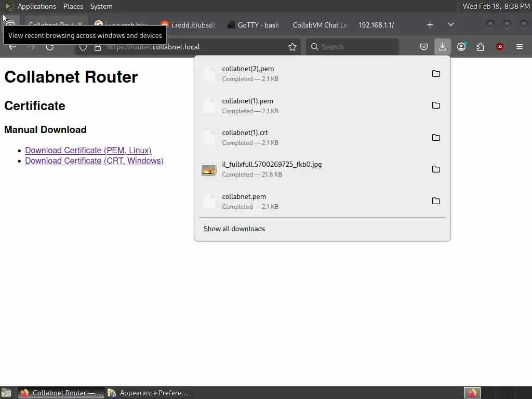532x399 pixels.
Task: Switch to Appearance Preferences taskbar window
Action: coord(148,393)
